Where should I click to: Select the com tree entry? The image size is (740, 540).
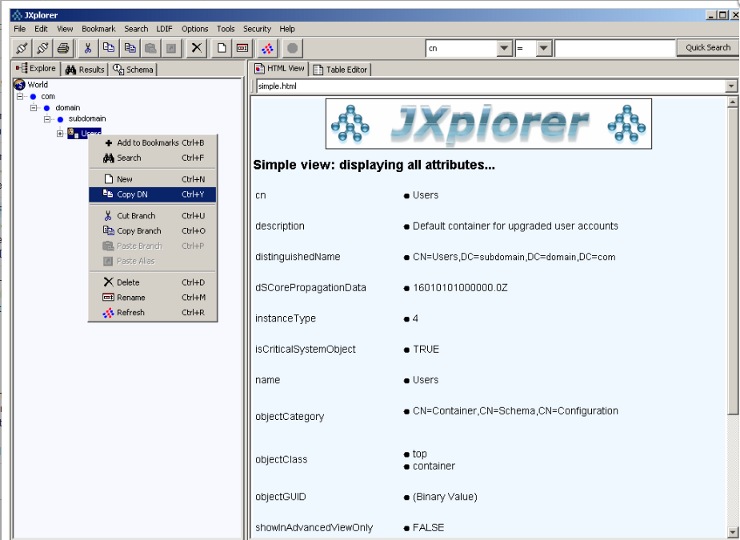pyautogui.click(x=48, y=96)
